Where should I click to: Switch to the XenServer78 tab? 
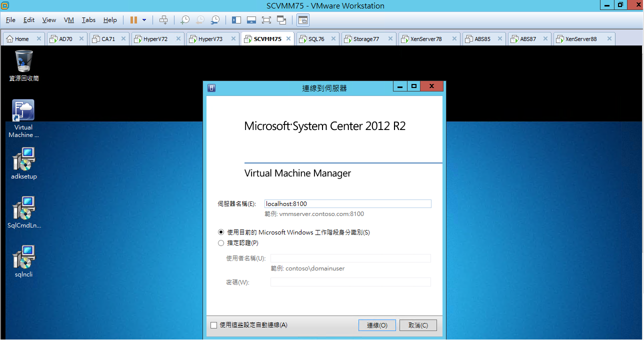429,39
